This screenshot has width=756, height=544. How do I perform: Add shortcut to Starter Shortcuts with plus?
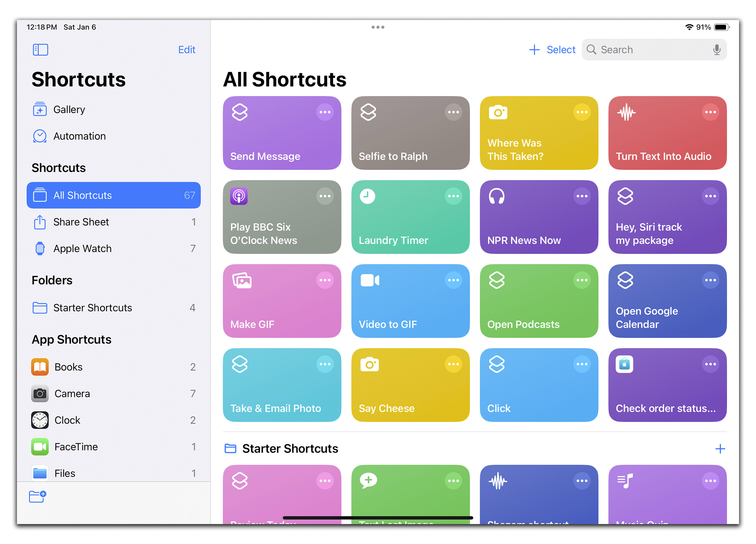click(720, 449)
